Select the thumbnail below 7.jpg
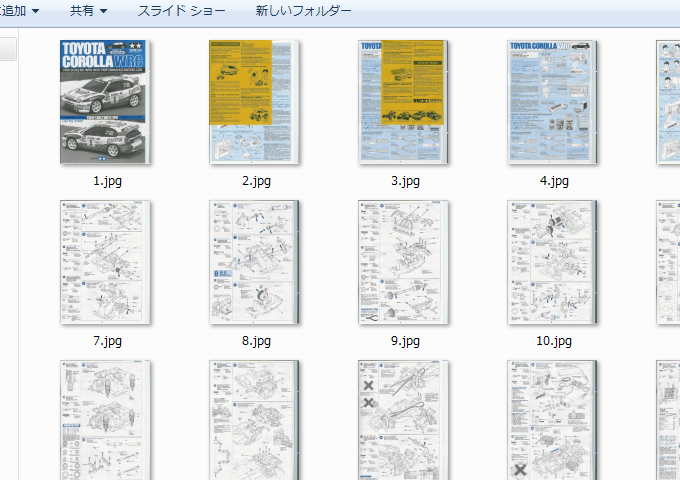 click(x=105, y=420)
